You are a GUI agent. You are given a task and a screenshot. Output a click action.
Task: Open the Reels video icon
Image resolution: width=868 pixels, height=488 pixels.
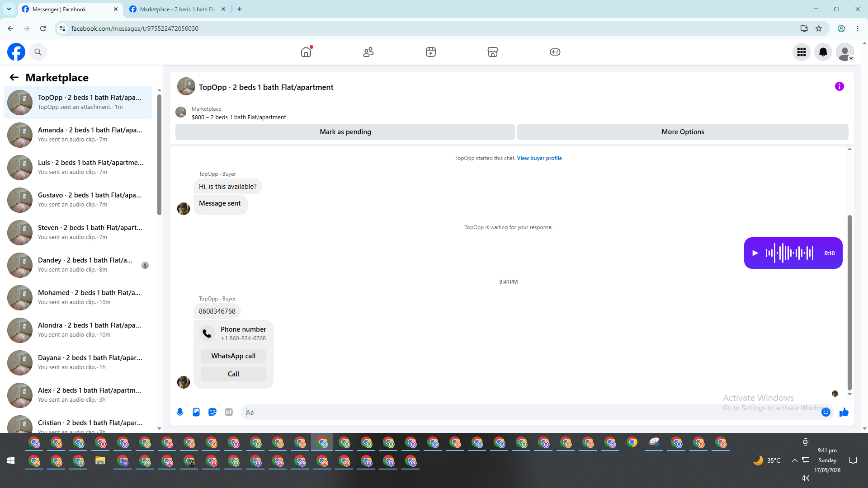431,52
